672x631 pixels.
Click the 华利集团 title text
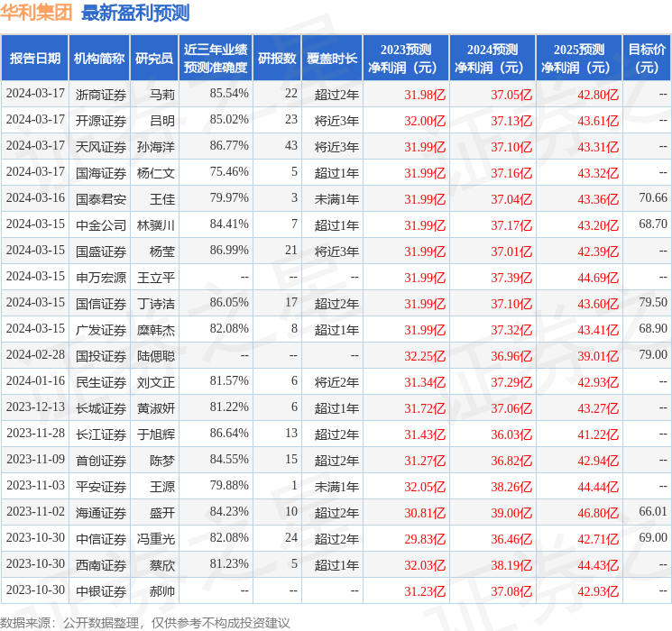(x=37, y=13)
